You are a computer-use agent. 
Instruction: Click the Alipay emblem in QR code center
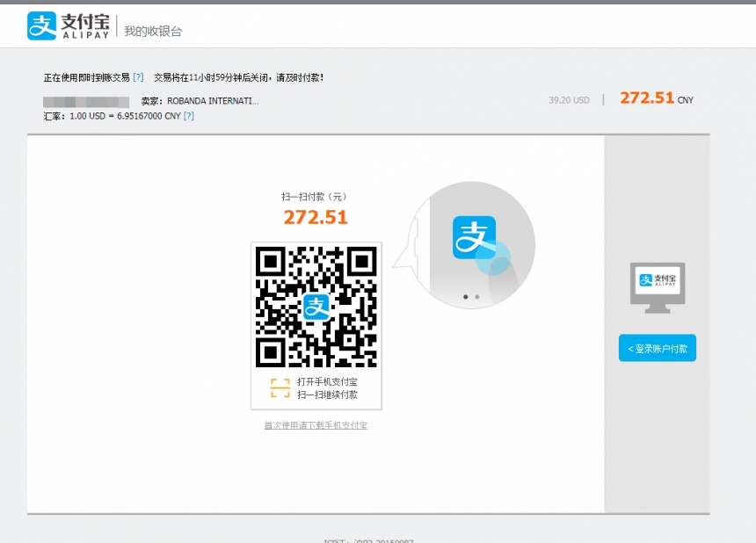[x=316, y=307]
